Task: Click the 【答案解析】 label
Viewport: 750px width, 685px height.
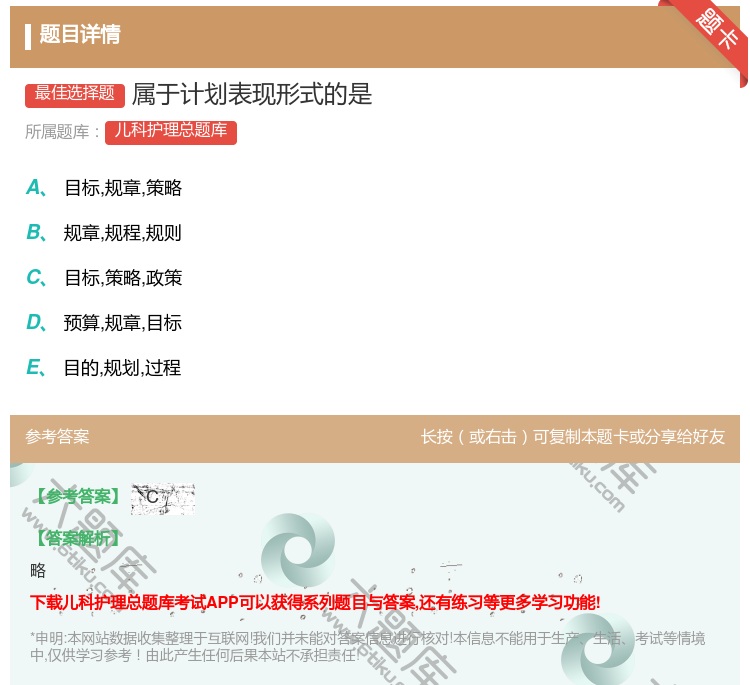Action: tap(78, 539)
